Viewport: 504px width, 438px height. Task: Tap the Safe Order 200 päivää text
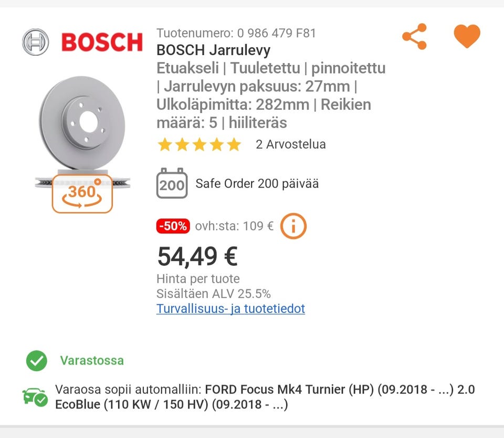(x=257, y=184)
